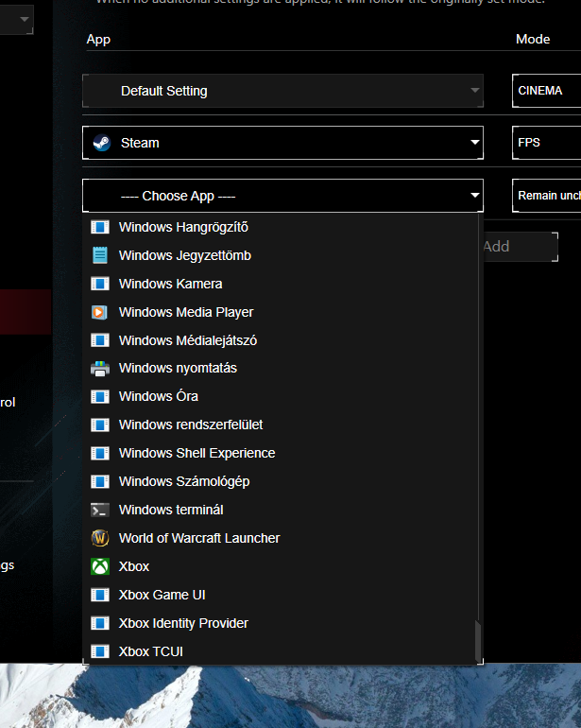Pick Xbox Game UI from the list
Viewport: 581px width, 728px height.
point(162,595)
